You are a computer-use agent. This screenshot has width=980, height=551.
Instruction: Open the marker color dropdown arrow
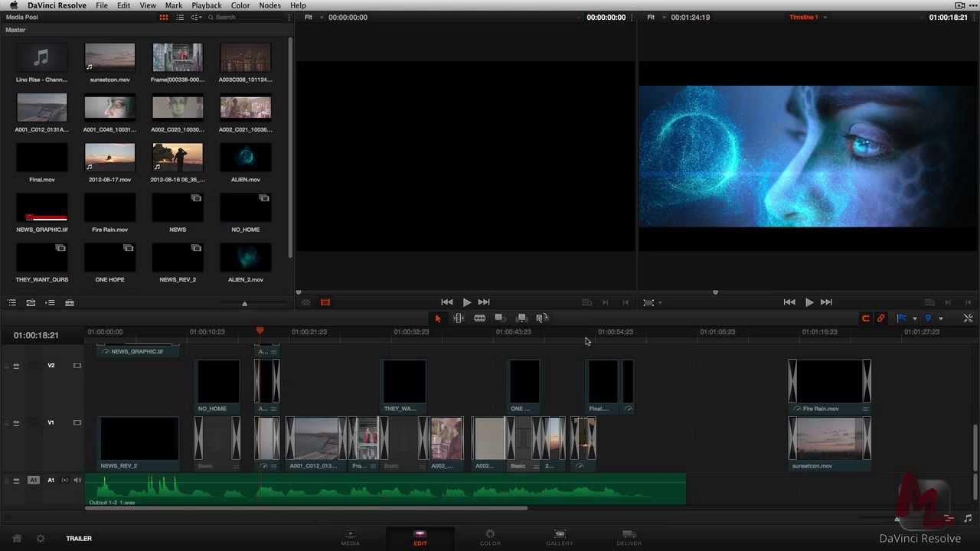941,319
